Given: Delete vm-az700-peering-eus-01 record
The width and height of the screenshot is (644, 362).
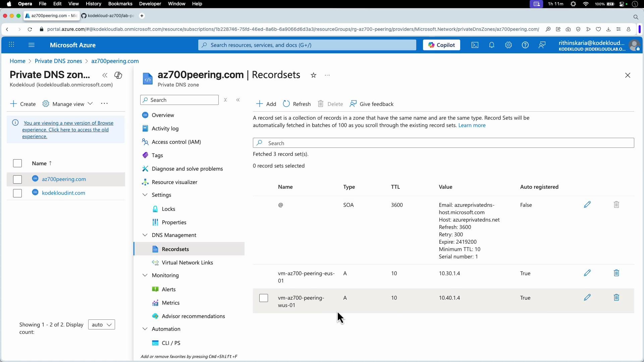Looking at the screenshot, I should pyautogui.click(x=616, y=273).
